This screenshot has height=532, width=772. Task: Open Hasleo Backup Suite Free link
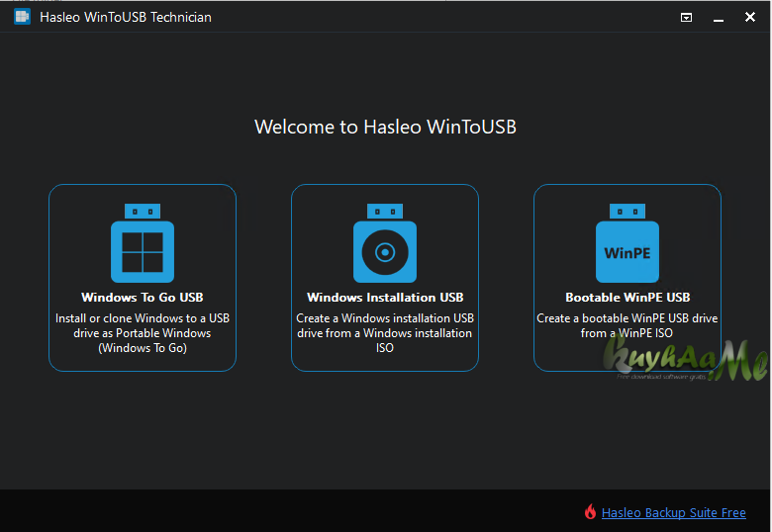click(x=674, y=513)
